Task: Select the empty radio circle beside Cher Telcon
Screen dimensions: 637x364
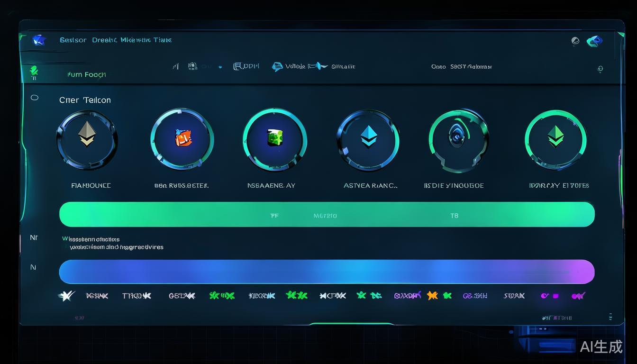Action: point(34,98)
